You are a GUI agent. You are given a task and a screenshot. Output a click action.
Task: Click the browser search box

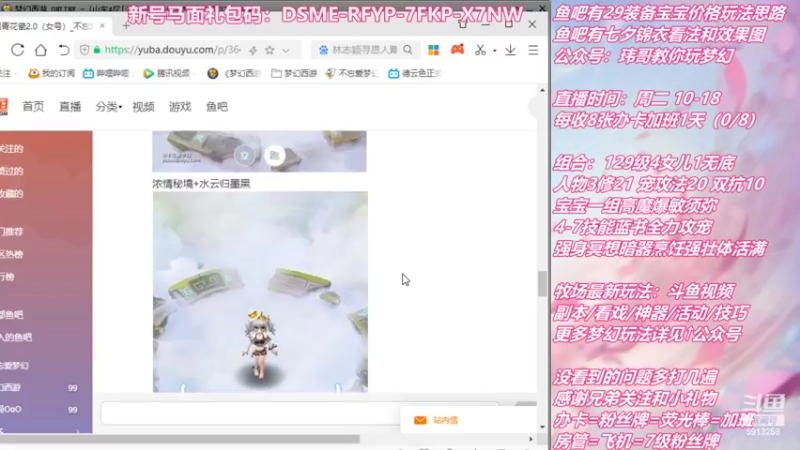point(364,50)
